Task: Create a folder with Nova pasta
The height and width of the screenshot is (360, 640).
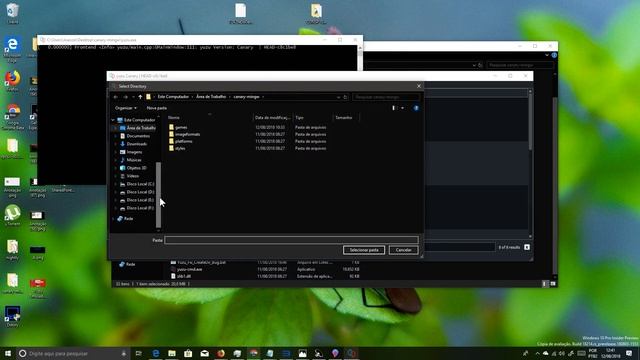Action: 157,108
